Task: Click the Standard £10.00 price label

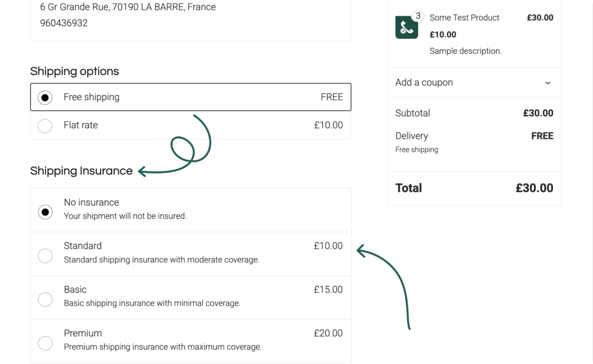Action: [x=328, y=246]
